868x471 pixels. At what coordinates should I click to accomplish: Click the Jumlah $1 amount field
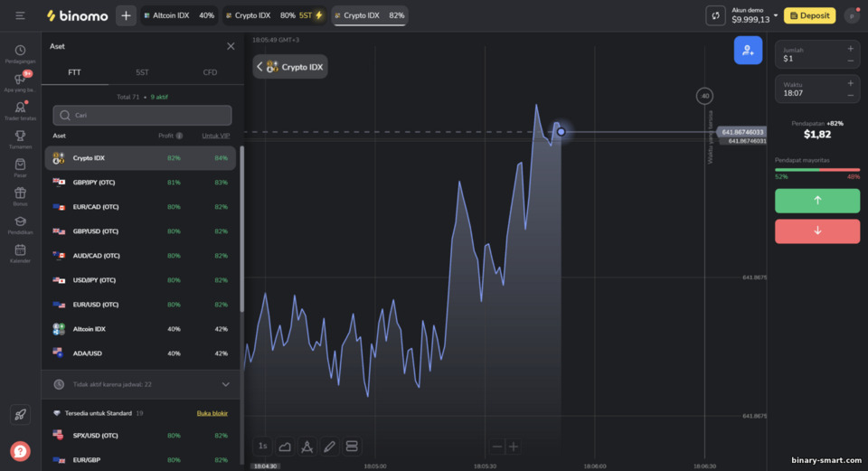(817, 54)
